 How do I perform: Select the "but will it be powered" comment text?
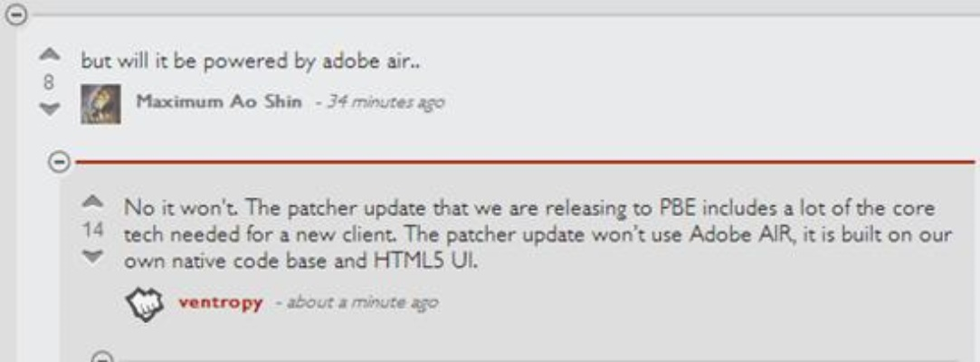point(250,62)
